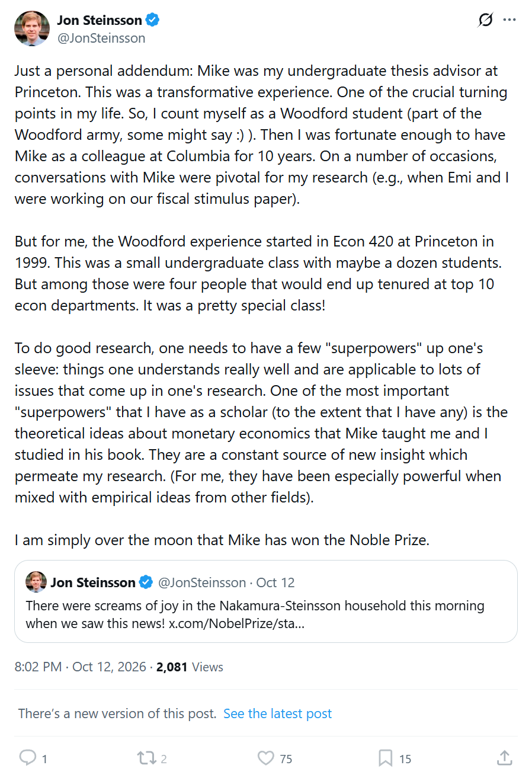This screenshot has height=778, width=532.
Task: Click the blue verified badge beside author name
Action: pos(153,20)
